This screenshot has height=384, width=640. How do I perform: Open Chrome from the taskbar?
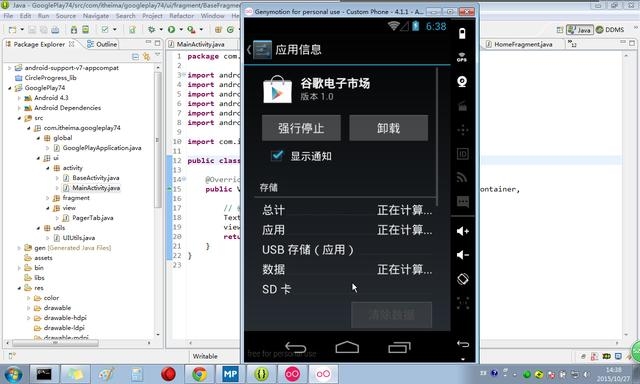tap(199, 374)
